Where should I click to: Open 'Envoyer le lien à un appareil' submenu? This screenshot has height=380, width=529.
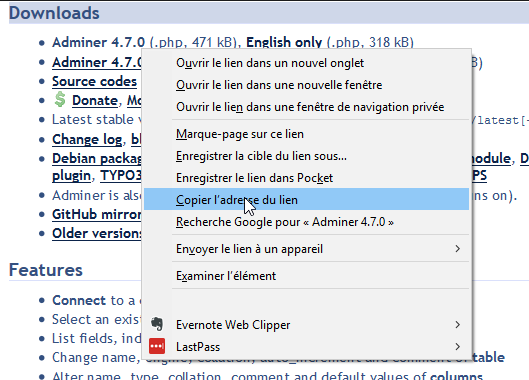(x=306, y=249)
